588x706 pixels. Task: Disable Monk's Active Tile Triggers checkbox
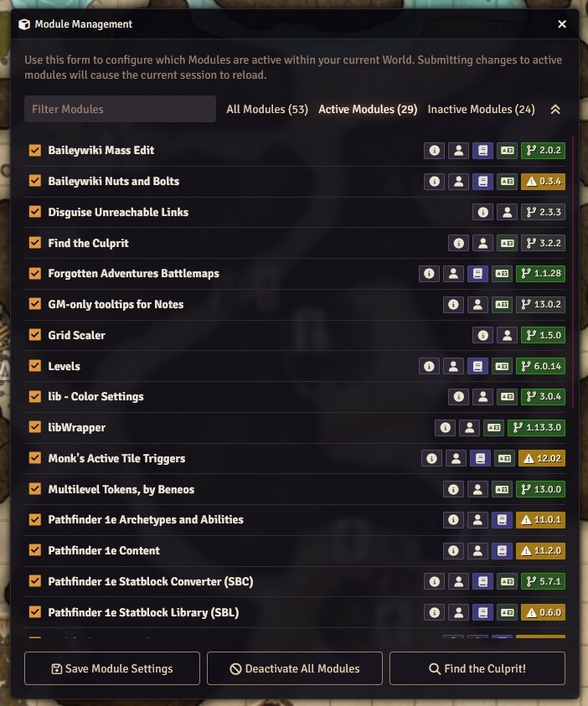pos(34,458)
